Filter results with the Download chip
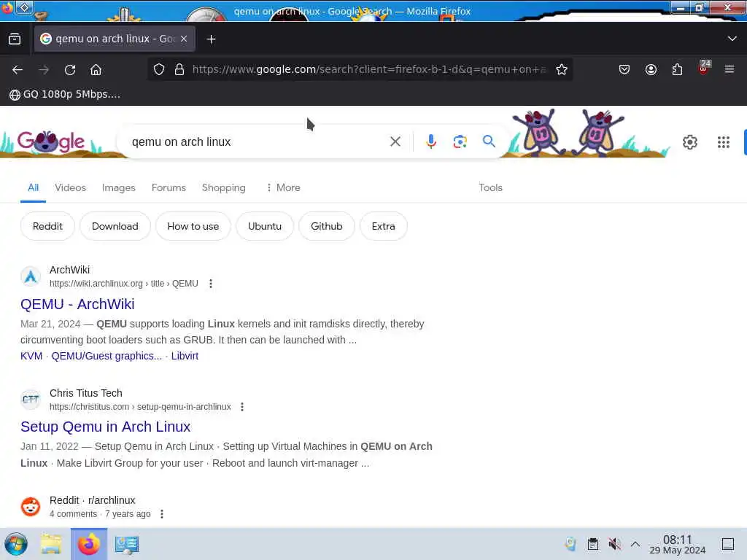 coord(115,226)
